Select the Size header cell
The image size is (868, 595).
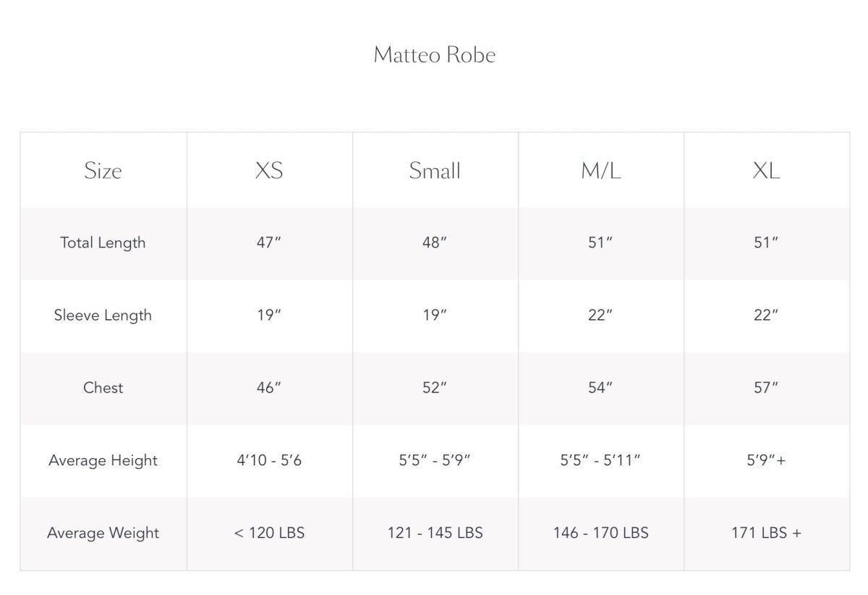[x=103, y=171]
